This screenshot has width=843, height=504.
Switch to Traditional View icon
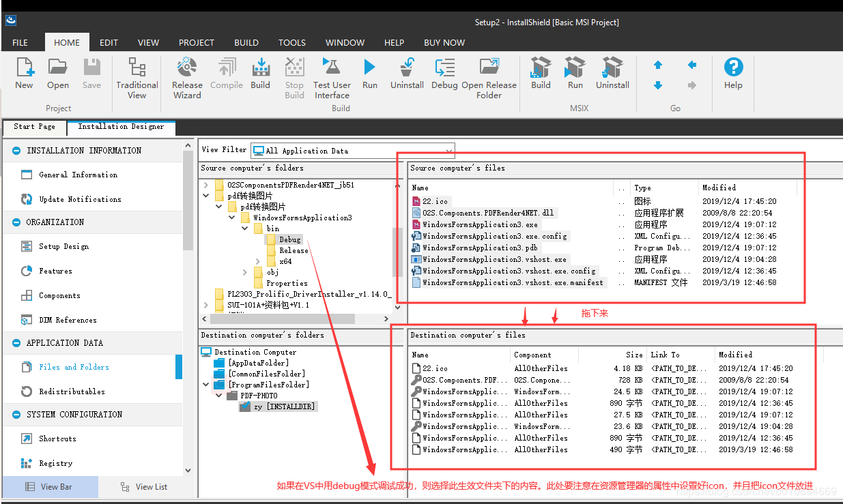[x=137, y=68]
